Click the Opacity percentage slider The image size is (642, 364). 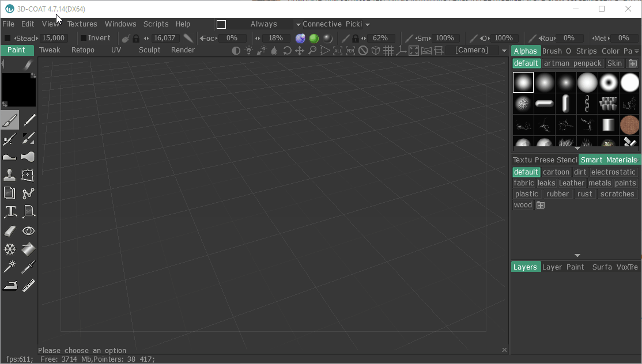[504, 38]
